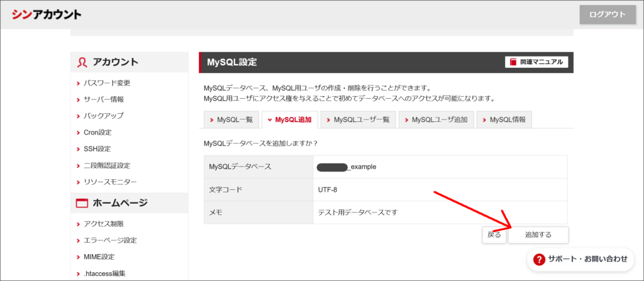Viewport: 644px width, 281px height.
Task: Switch to the MySQLユーザ追加 tab
Action: coord(436,119)
